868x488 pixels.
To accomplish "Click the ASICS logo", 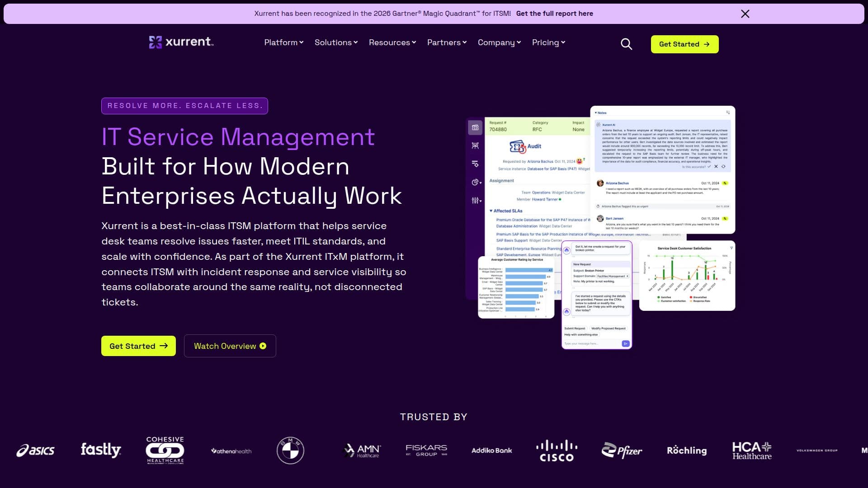I will click(x=35, y=450).
